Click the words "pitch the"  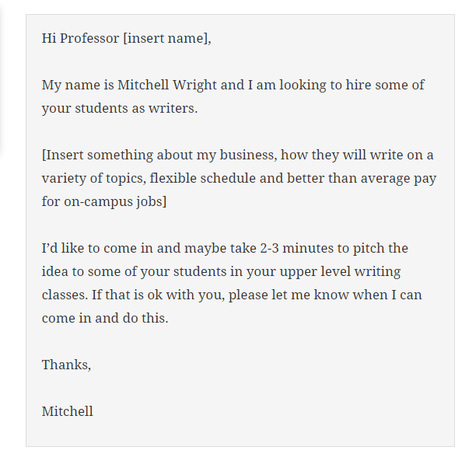(380, 249)
